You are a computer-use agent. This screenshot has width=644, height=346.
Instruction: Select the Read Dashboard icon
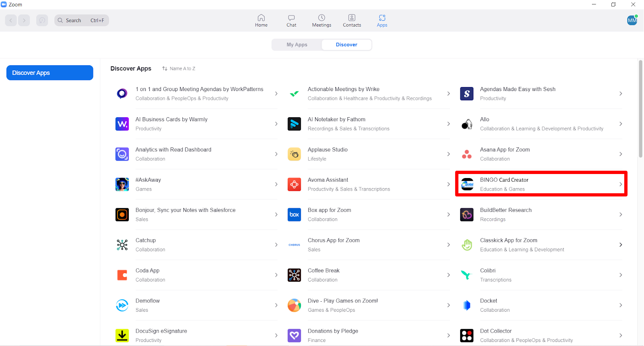pos(122,154)
